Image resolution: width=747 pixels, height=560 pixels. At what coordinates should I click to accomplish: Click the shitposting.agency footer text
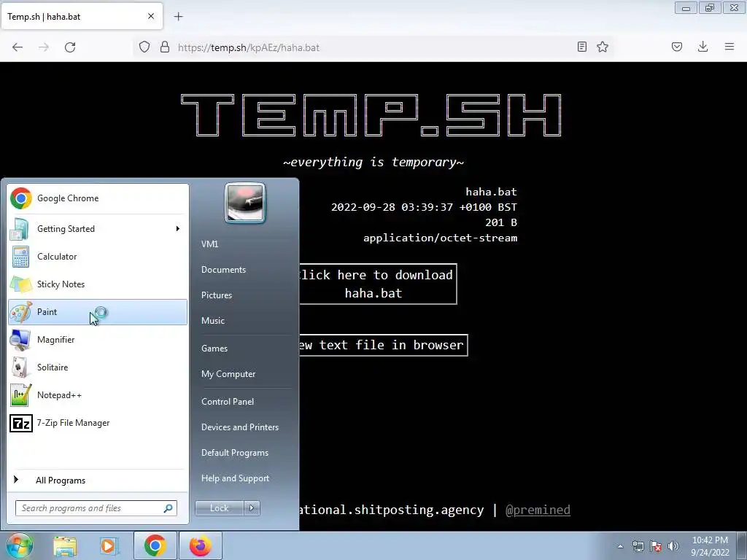click(x=392, y=510)
